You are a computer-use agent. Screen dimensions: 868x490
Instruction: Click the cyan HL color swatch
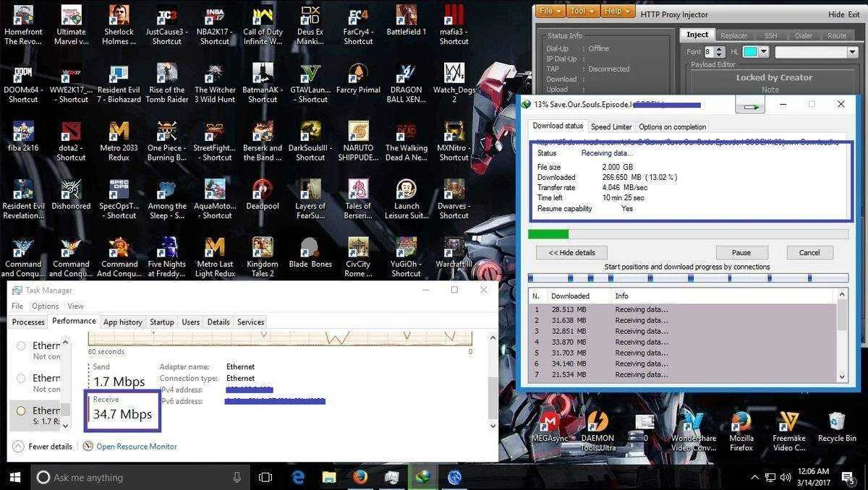(x=750, y=52)
